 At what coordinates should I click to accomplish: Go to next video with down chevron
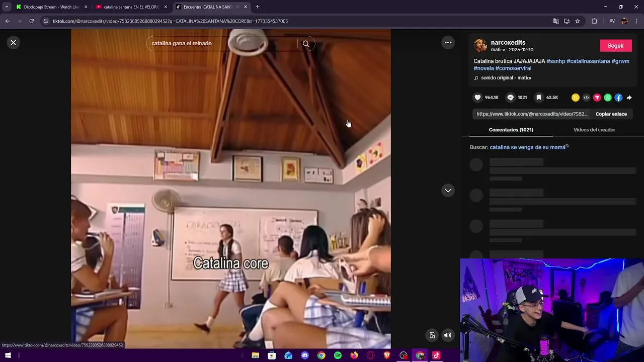[448, 191]
